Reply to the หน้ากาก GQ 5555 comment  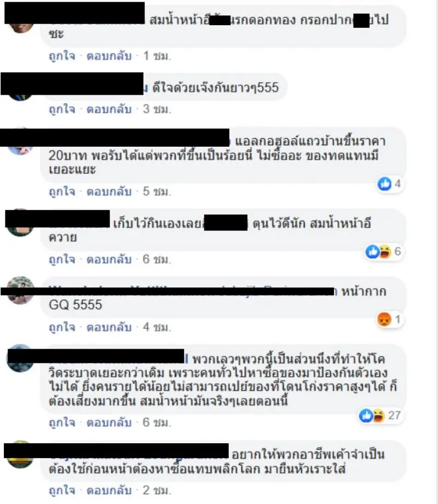point(109,327)
